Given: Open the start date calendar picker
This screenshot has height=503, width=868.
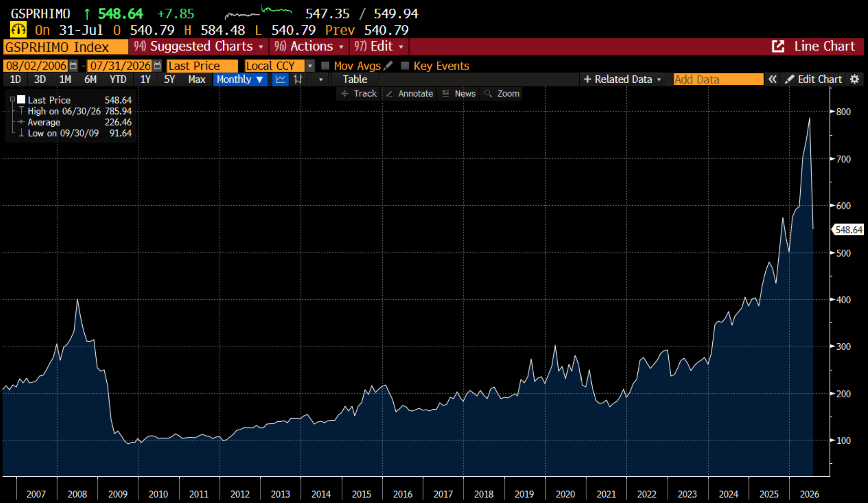Looking at the screenshot, I should coord(73,66).
